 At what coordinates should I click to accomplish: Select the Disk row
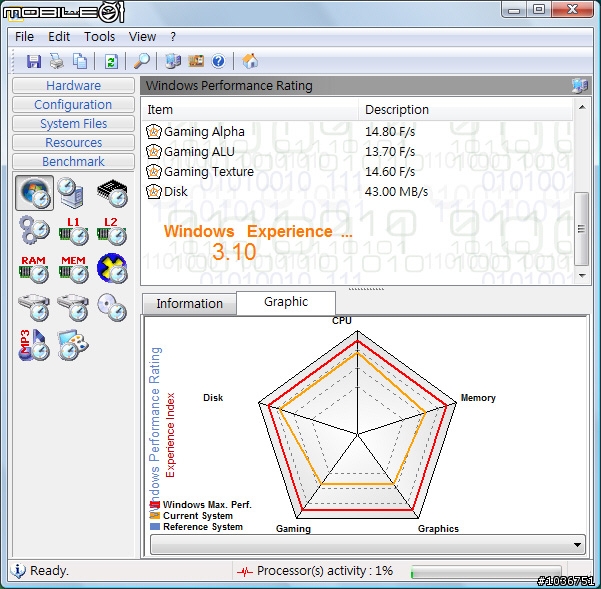pyautogui.click(x=358, y=192)
